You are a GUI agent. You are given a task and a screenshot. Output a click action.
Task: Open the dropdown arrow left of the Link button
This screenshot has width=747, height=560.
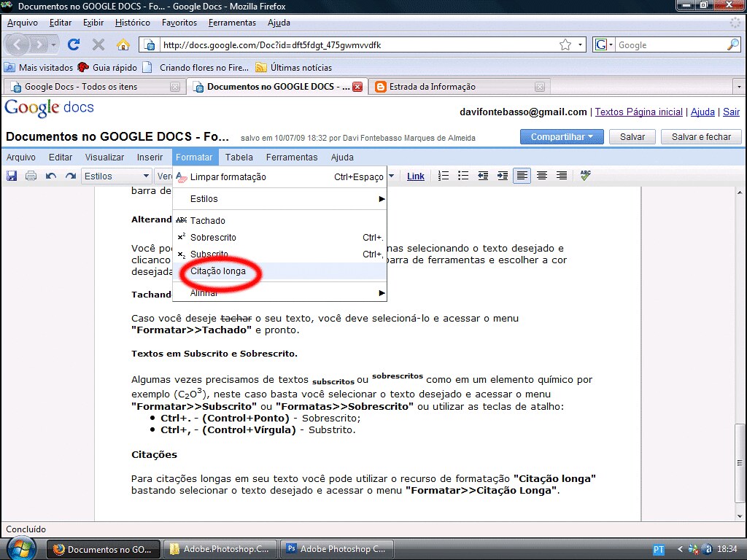coord(392,176)
